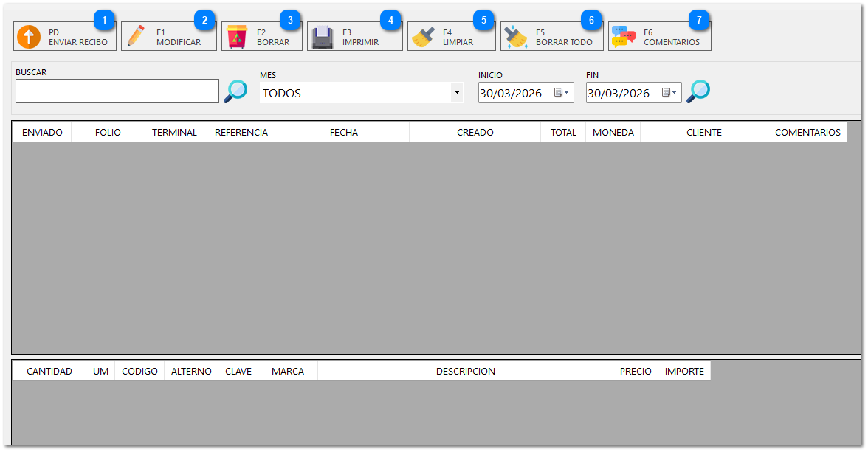Expand the MES dropdown arrow

[x=458, y=92]
